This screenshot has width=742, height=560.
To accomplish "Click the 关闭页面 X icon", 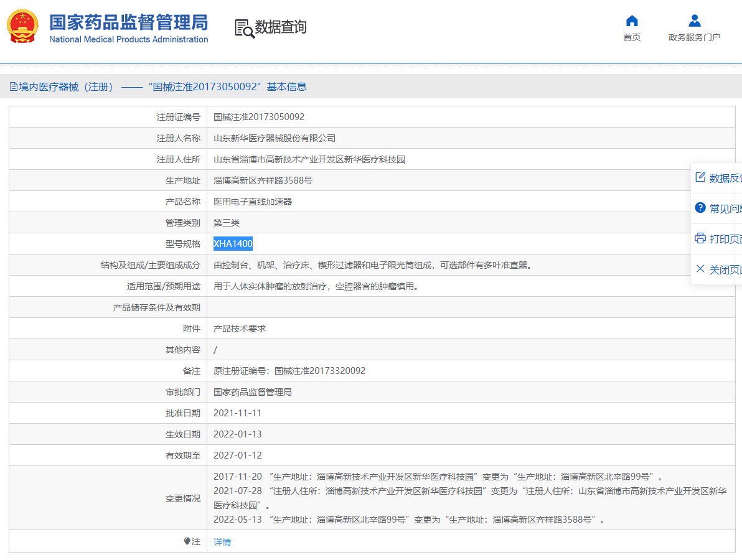I will tap(700, 269).
